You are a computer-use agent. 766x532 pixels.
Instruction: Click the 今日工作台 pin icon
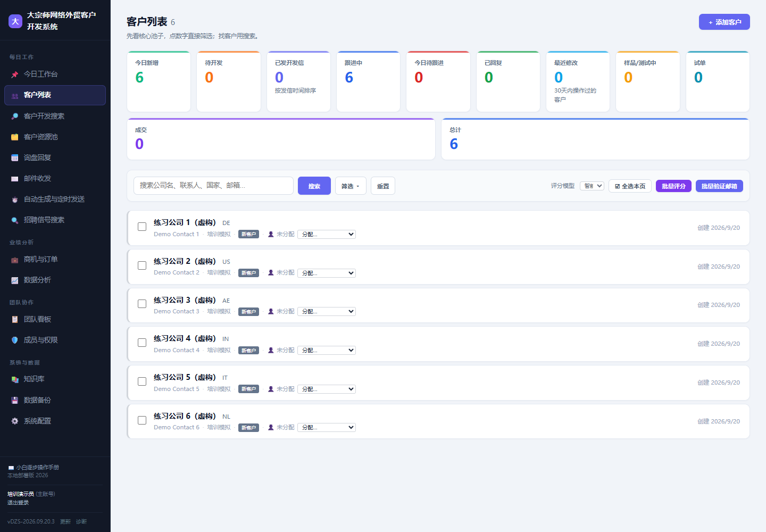15,74
